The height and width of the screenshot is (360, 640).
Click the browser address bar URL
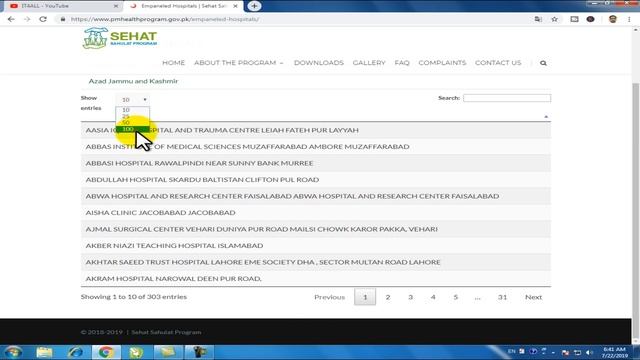point(165,19)
